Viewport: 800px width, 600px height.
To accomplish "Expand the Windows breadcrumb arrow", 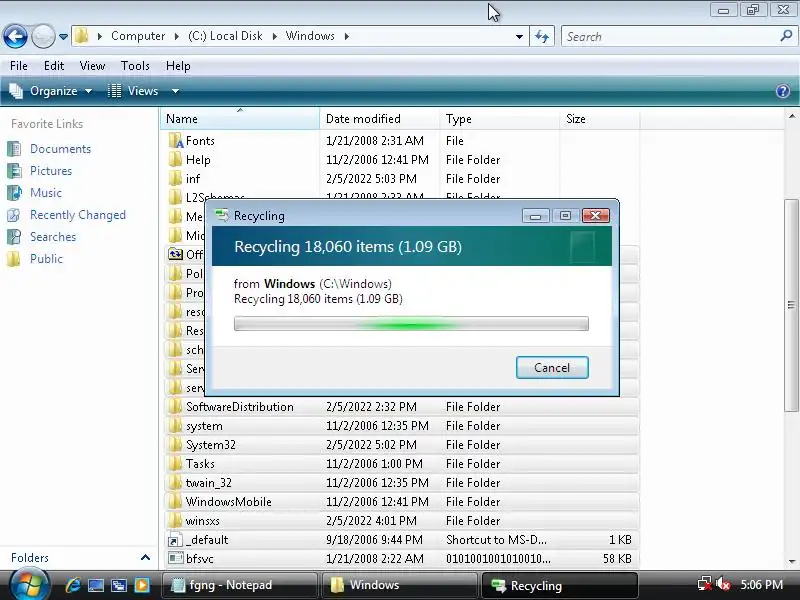I will [346, 36].
